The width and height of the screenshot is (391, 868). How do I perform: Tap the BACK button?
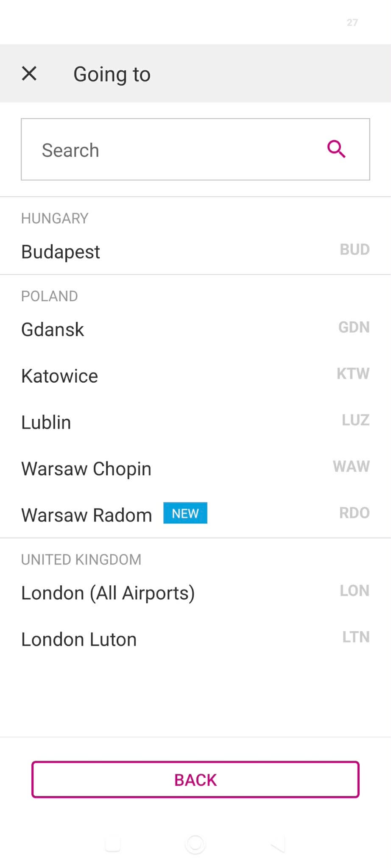pyautogui.click(x=195, y=779)
